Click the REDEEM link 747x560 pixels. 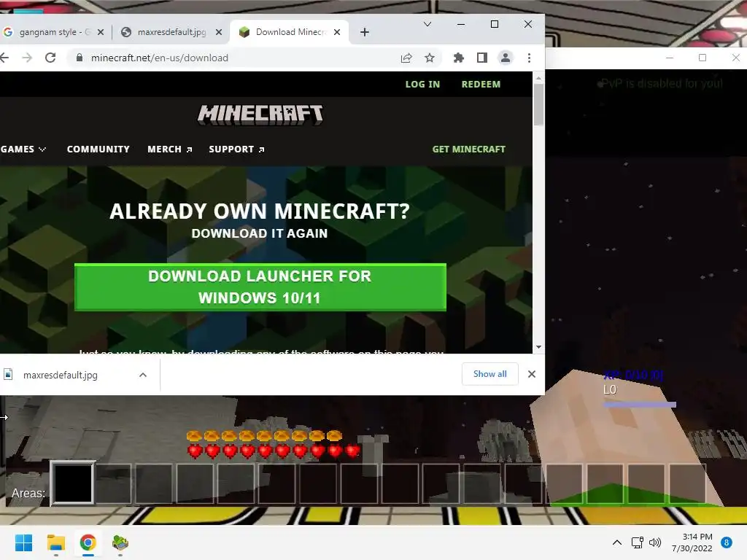click(x=481, y=85)
